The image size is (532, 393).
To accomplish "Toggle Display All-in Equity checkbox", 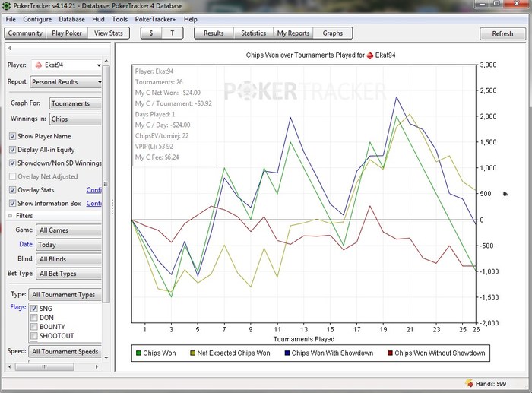I will point(13,150).
